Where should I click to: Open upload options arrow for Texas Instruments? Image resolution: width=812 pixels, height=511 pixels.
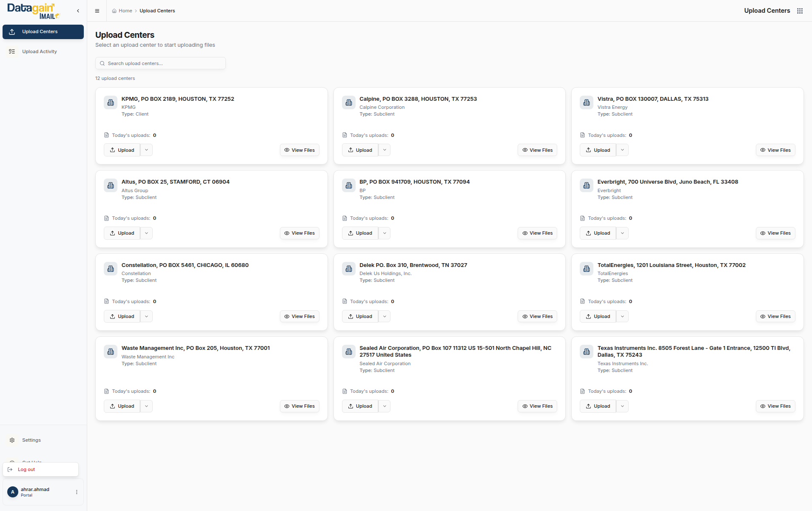pos(622,406)
